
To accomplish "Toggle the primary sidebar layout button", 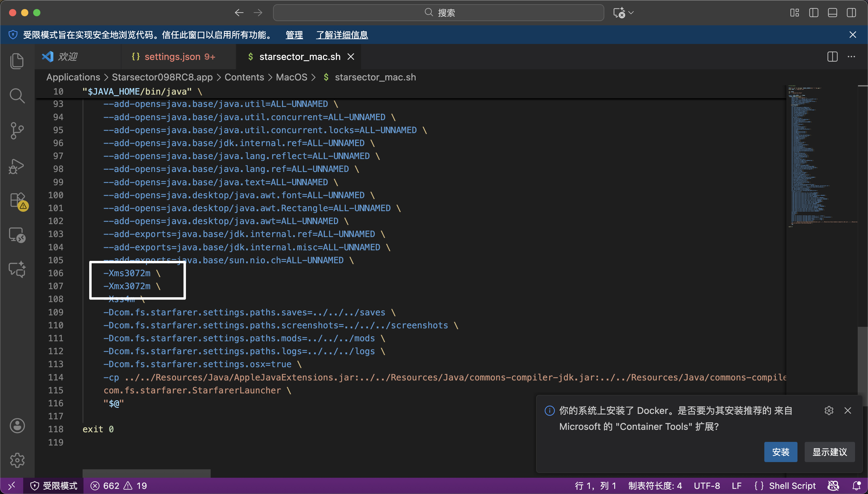I will (814, 13).
